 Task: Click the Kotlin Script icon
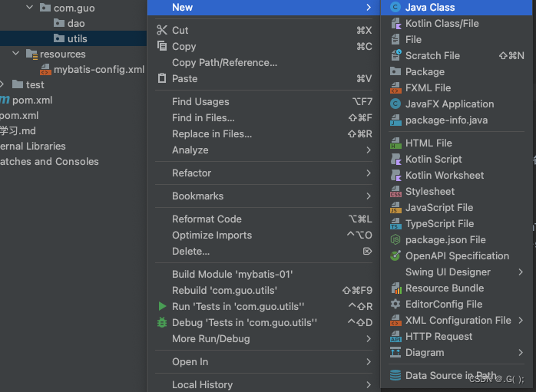point(395,159)
